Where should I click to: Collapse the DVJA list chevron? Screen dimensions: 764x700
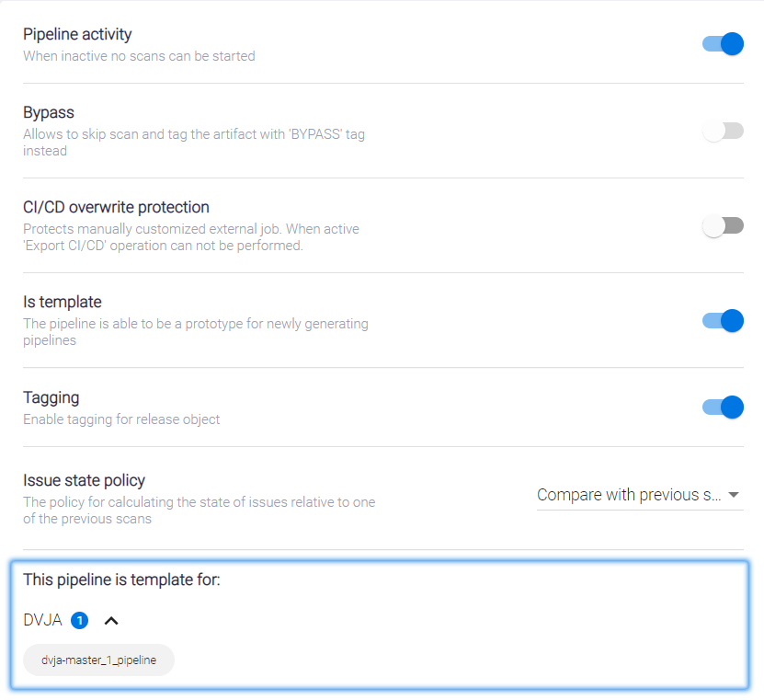coord(111,621)
